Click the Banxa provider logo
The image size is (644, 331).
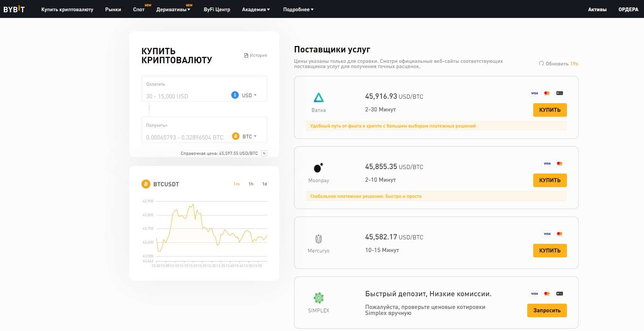(318, 98)
